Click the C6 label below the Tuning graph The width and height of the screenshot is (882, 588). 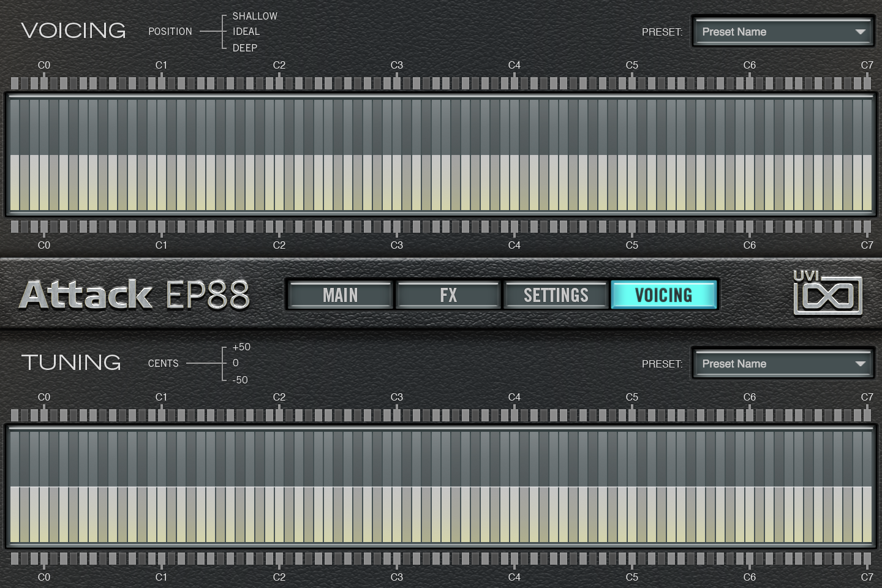(x=750, y=577)
